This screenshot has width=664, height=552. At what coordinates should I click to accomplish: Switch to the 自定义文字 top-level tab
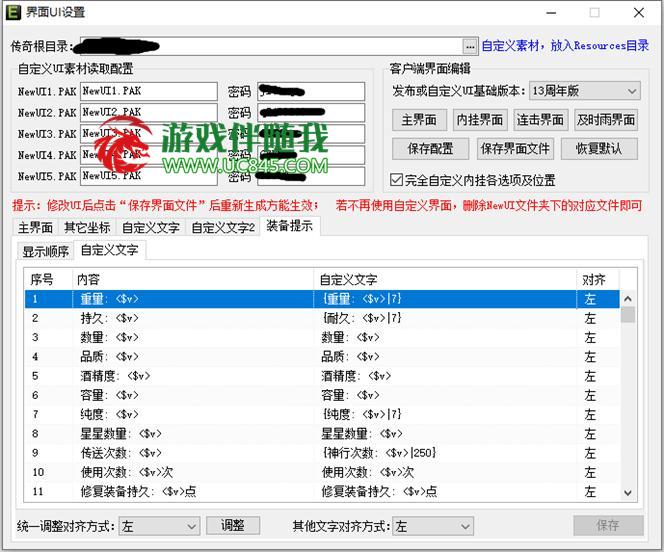coord(151,227)
